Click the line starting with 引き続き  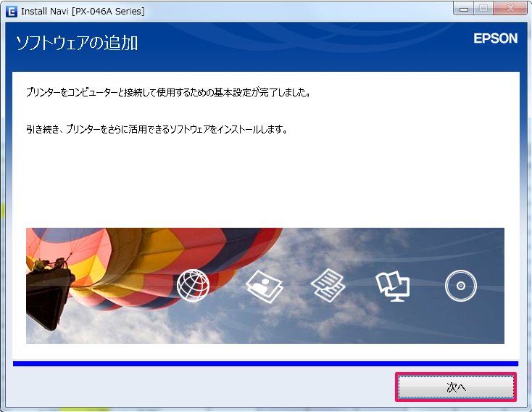(x=156, y=131)
